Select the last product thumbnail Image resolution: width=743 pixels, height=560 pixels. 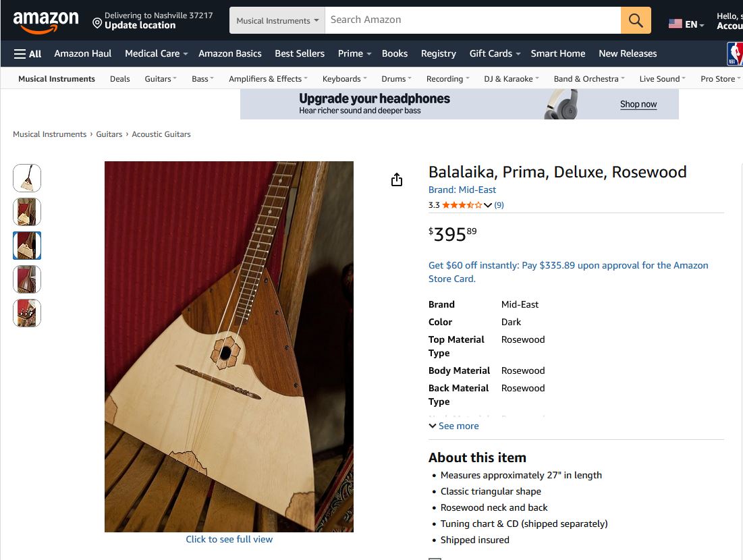pos(27,313)
